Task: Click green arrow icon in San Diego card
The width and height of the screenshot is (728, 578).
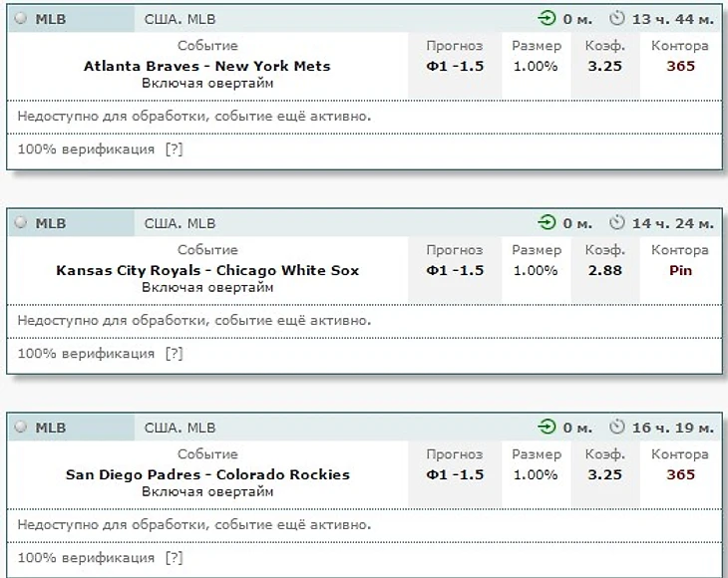Action: 546,427
